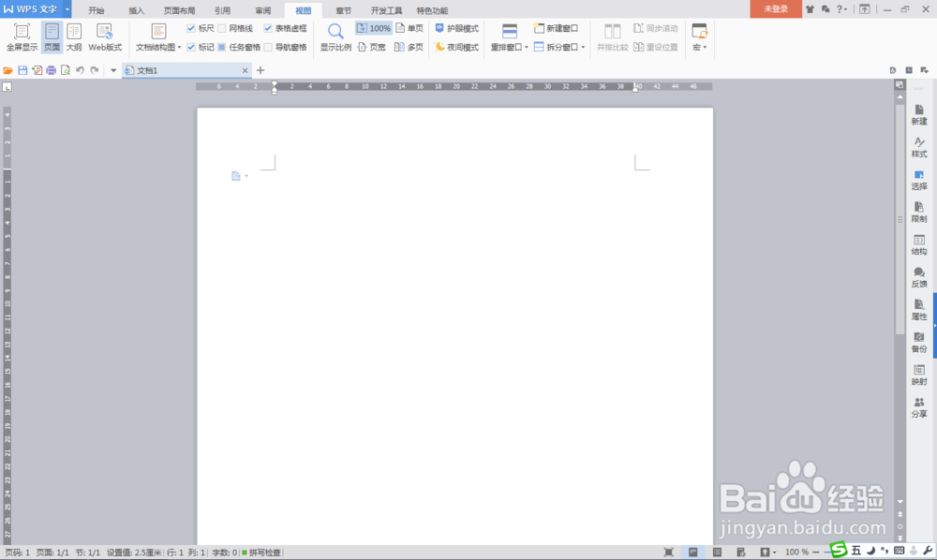This screenshot has height=560, width=937.
Task: Uncheck the 表格虚框 checkbox
Action: [268, 28]
